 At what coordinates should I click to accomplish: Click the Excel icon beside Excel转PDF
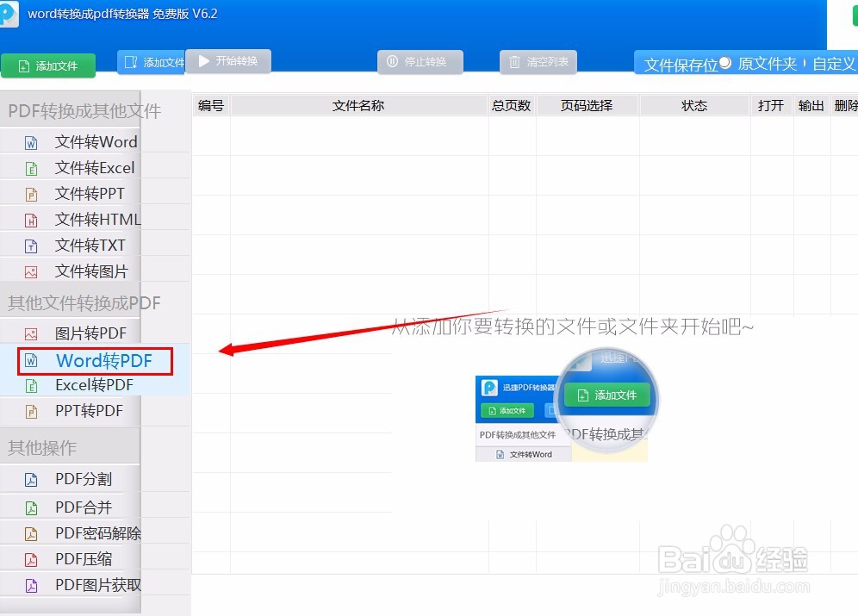click(x=31, y=386)
